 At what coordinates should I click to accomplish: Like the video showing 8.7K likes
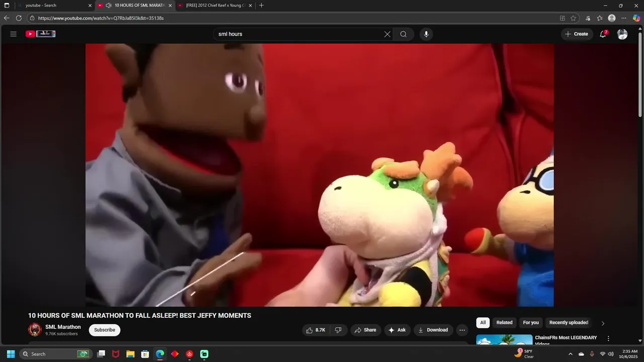316,330
